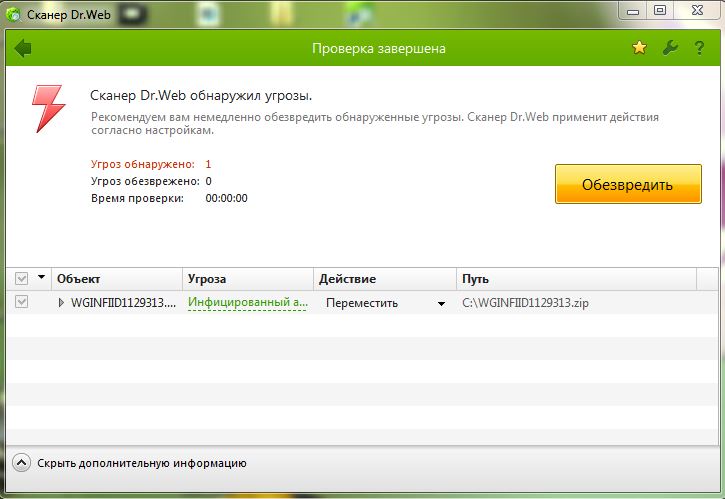Collapse details via Скрыть дополнительную информацию arrow
The image size is (725, 499).
point(21,462)
